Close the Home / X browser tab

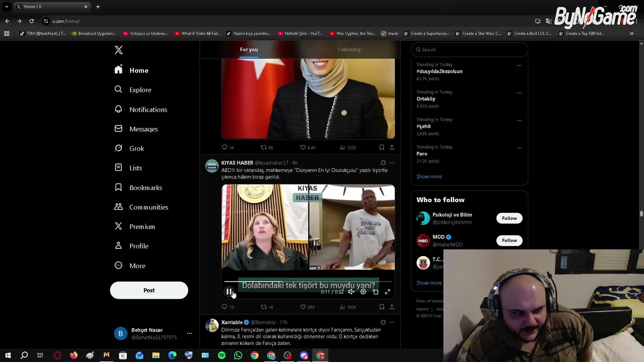click(86, 7)
